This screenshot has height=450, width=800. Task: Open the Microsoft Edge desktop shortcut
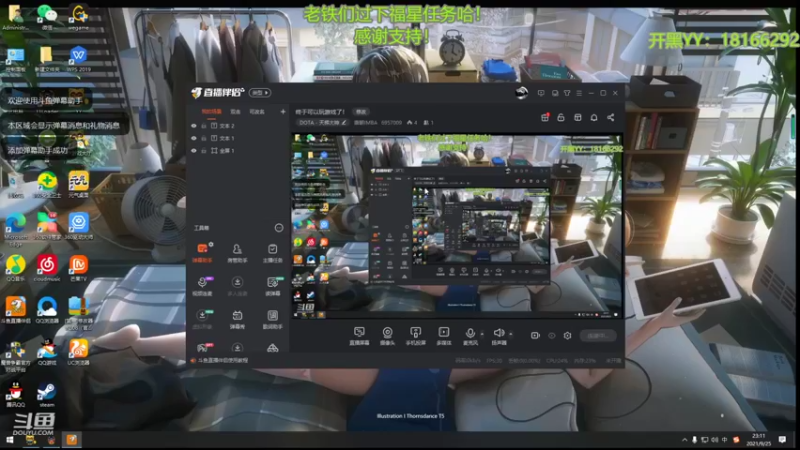[16, 229]
